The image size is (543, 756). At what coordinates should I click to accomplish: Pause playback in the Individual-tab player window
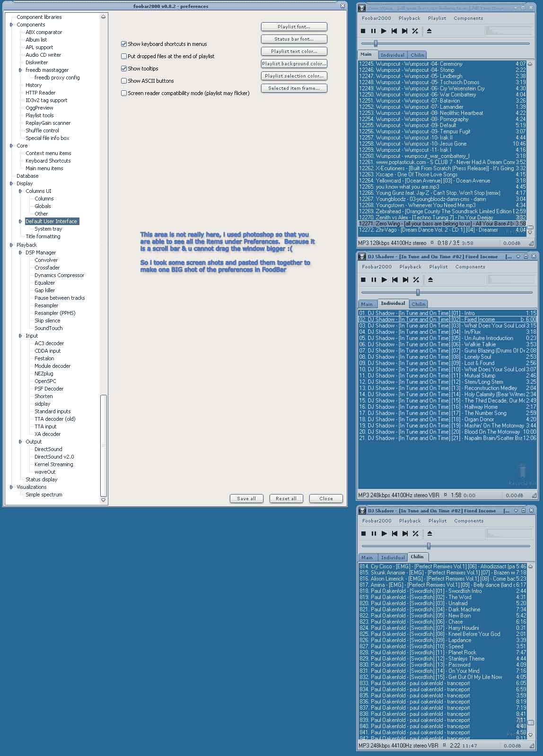(x=374, y=280)
